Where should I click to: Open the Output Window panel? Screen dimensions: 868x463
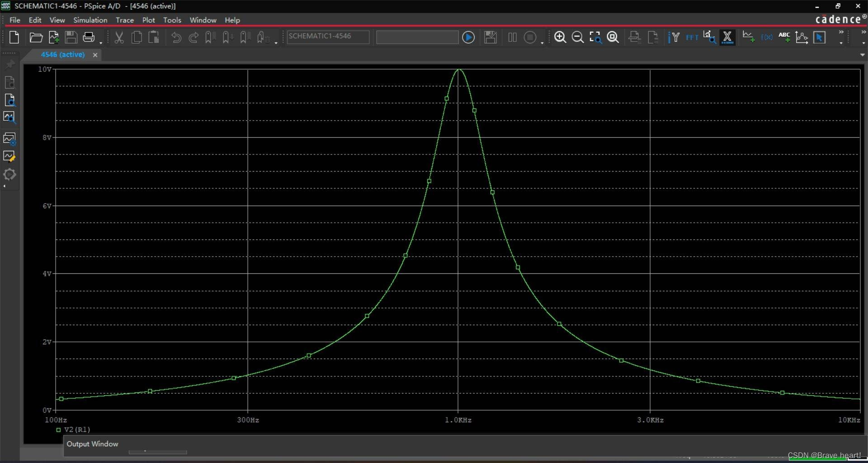92,444
